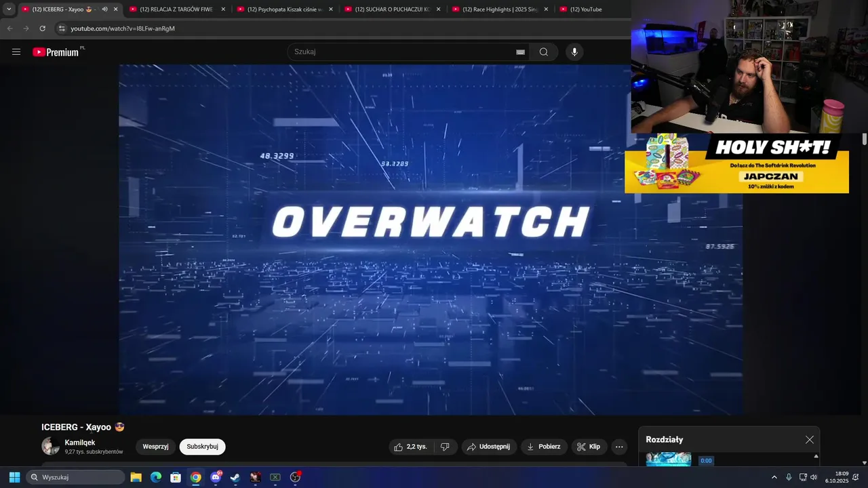Start voice search with microphone icon

pyautogui.click(x=574, y=52)
